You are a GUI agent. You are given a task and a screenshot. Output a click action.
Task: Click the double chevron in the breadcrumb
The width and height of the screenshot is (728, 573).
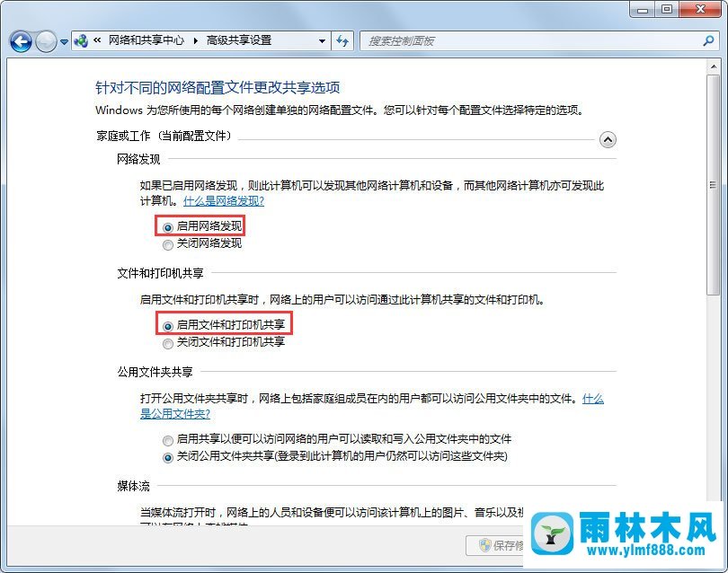coord(97,40)
